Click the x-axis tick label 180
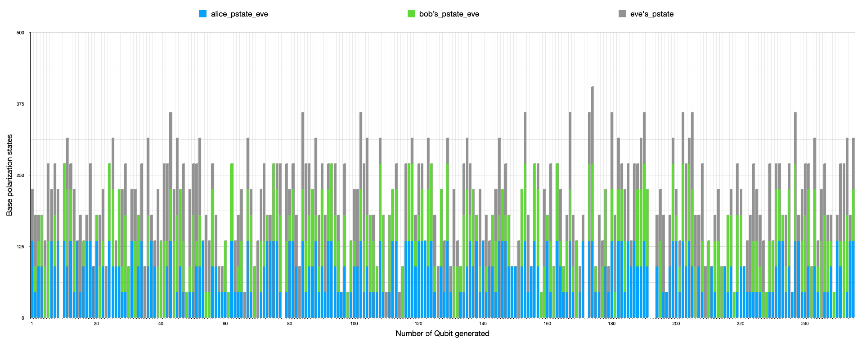The width and height of the screenshot is (868, 342). click(x=611, y=323)
